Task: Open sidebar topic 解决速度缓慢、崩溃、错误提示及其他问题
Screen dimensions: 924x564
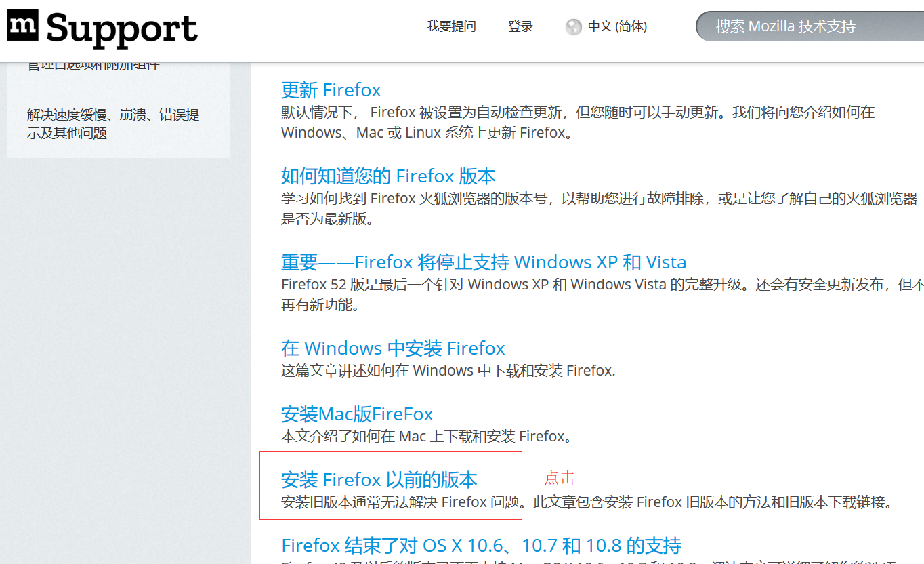Action: coord(113,123)
